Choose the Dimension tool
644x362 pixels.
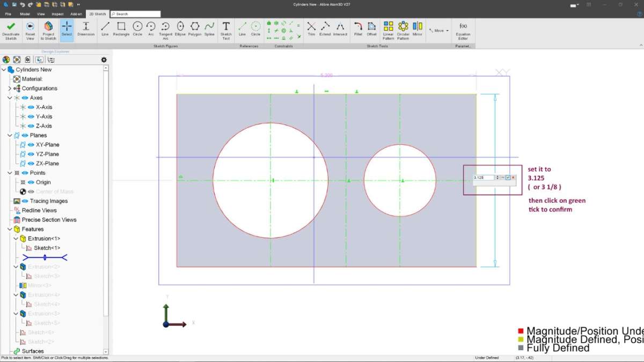[86, 29]
